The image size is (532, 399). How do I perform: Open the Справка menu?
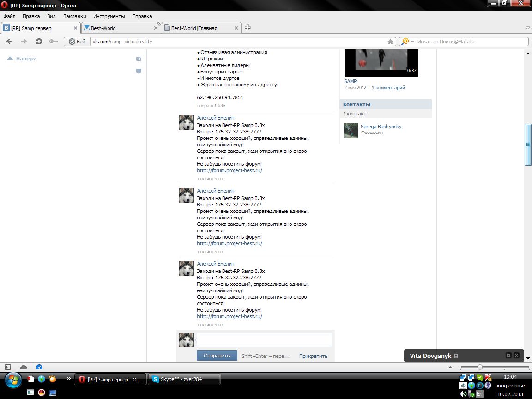click(x=142, y=16)
